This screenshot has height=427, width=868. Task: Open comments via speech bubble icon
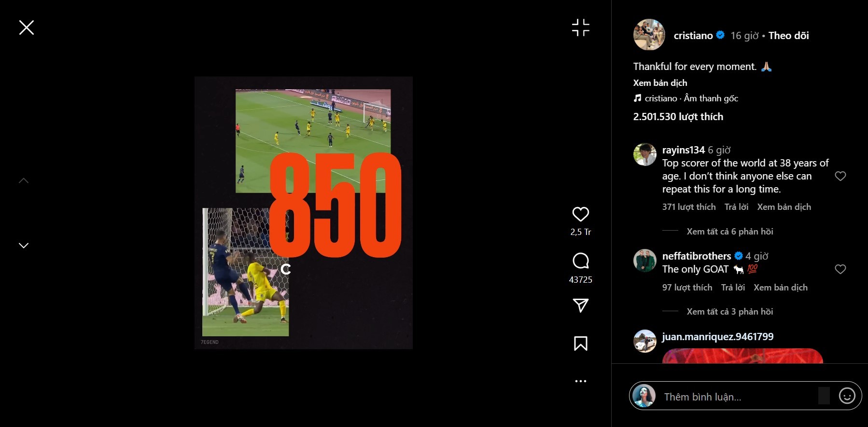[x=580, y=261]
